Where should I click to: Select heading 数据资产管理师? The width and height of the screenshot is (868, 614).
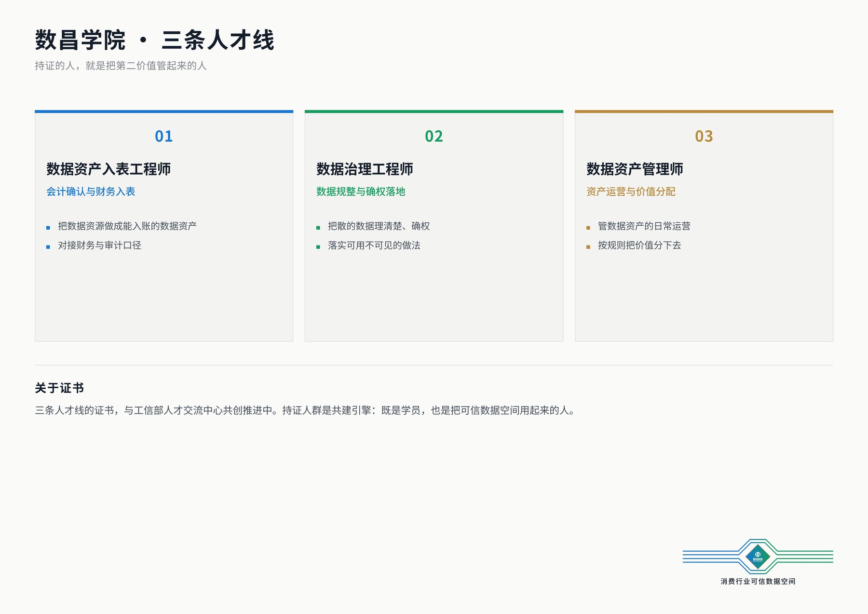[635, 169]
